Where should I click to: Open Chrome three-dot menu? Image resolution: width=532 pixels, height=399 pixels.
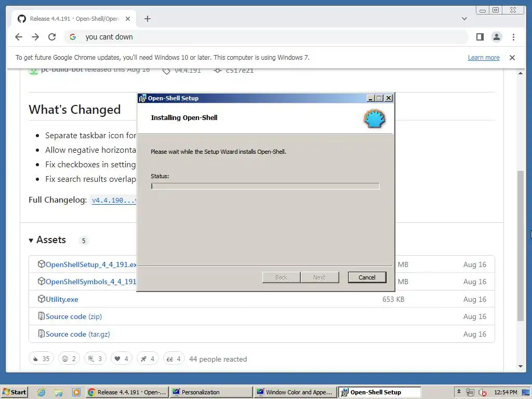click(x=513, y=37)
